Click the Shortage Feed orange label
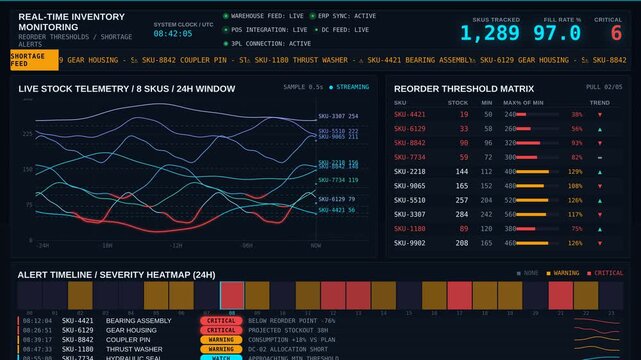 point(34,60)
